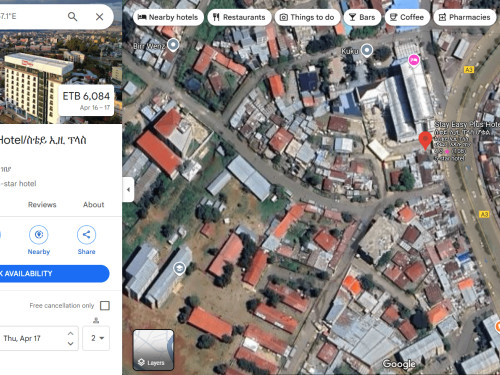The image size is (500, 375).
Task: Decrease checkout date with down arrow
Action: [x=70, y=343]
